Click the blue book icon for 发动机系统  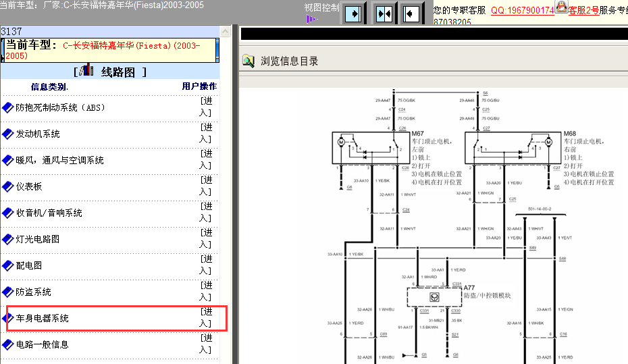[x=7, y=134]
